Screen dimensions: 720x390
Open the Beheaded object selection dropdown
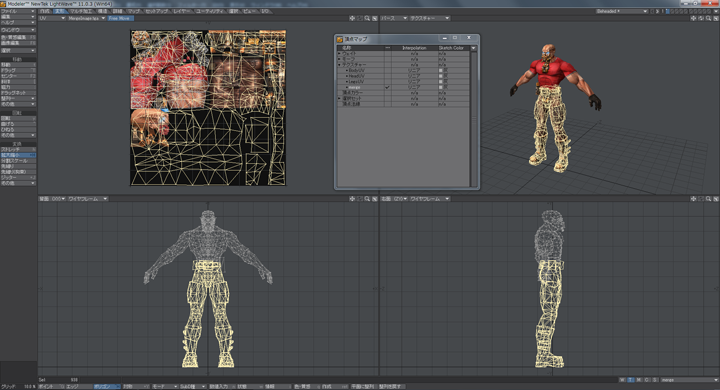click(x=622, y=11)
